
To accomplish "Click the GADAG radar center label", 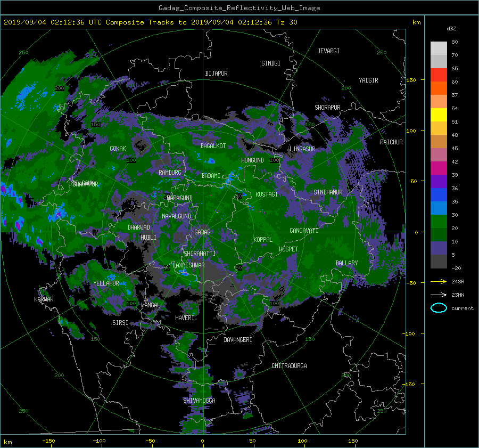I will point(202,232).
